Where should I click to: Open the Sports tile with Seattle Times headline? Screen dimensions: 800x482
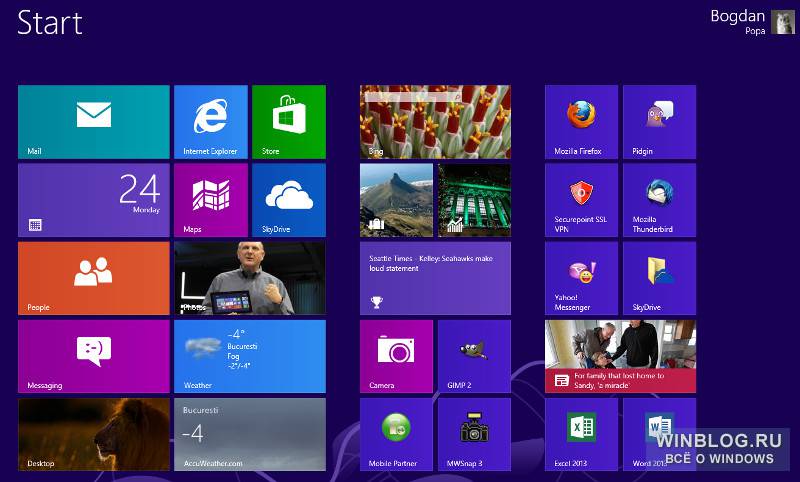click(x=435, y=278)
